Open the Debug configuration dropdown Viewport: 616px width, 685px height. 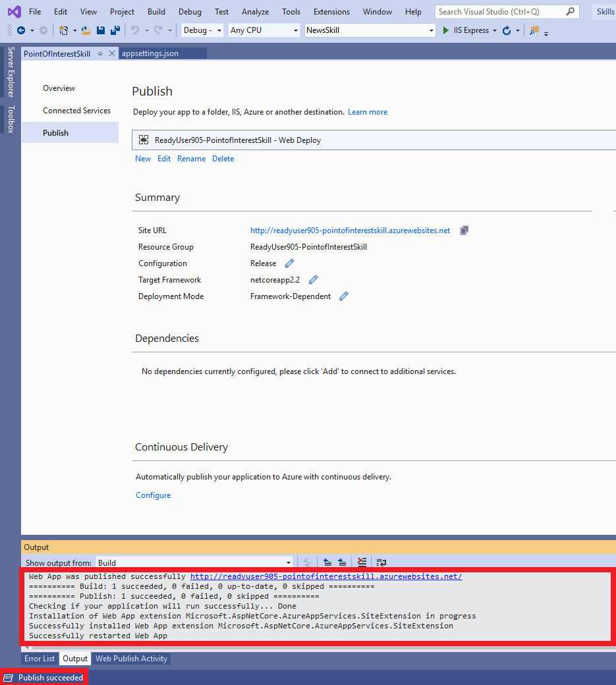point(202,30)
